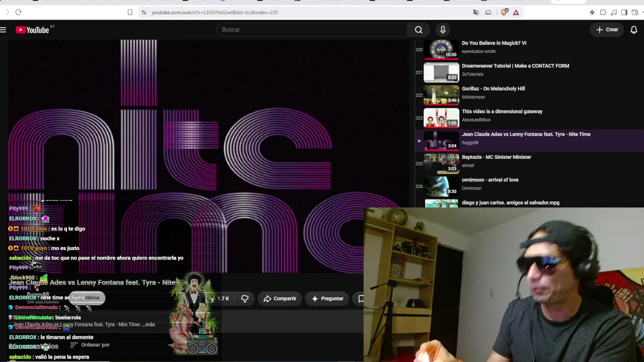Click channel name ZeTutorials
The height and width of the screenshot is (362, 644).
coord(472,74)
